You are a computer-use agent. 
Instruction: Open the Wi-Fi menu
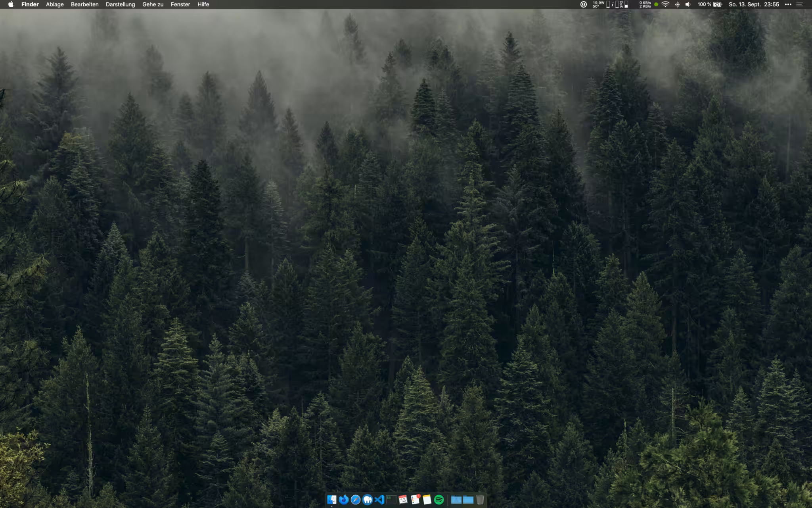pos(666,4)
